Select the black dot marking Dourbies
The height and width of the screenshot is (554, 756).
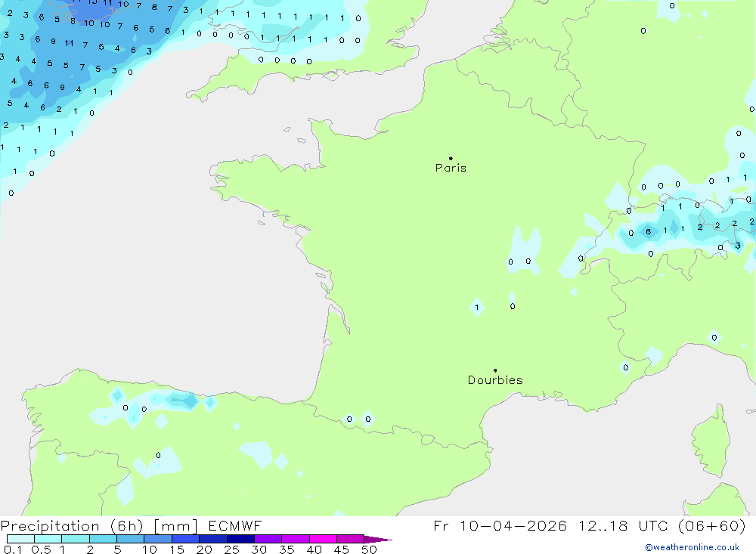click(x=495, y=370)
